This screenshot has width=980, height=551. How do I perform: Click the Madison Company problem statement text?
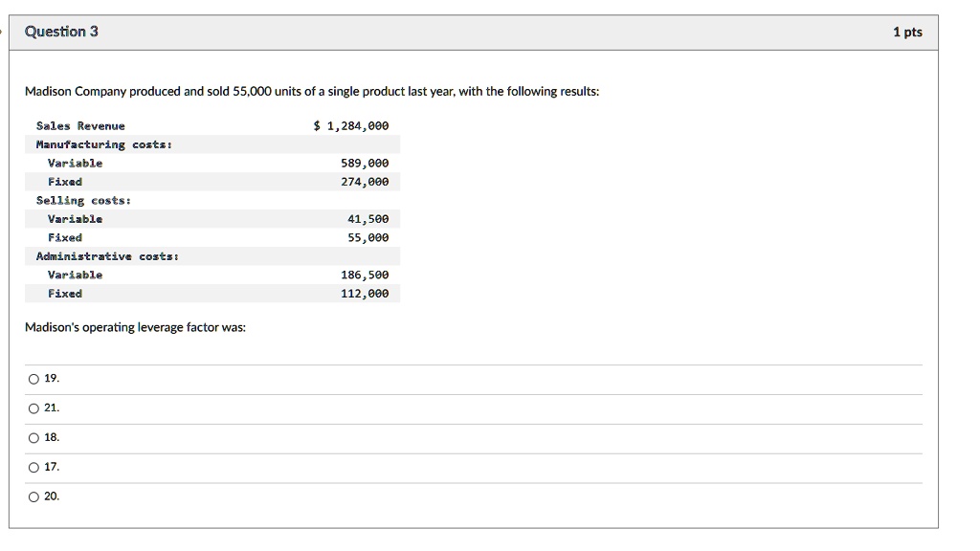coord(312,92)
